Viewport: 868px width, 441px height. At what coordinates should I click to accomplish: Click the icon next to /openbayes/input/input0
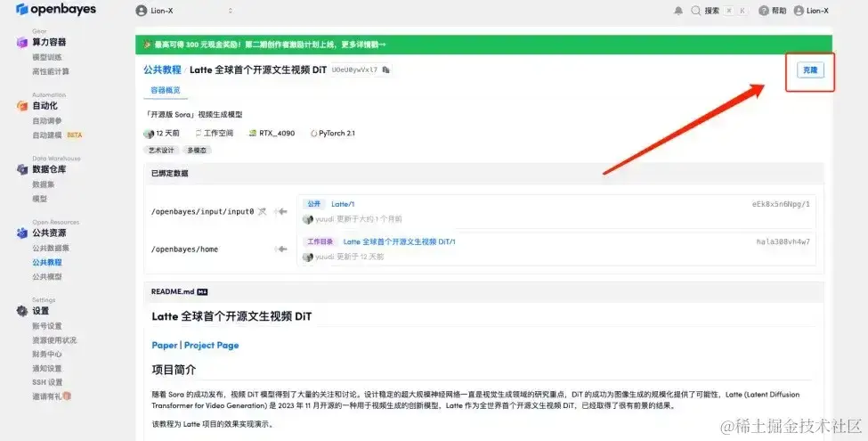(x=262, y=212)
